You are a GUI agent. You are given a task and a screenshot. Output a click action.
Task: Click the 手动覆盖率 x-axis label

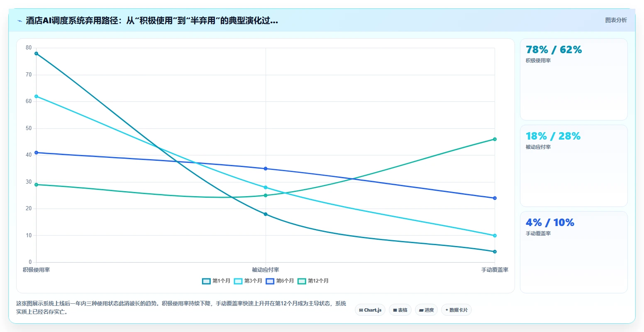tap(495, 270)
